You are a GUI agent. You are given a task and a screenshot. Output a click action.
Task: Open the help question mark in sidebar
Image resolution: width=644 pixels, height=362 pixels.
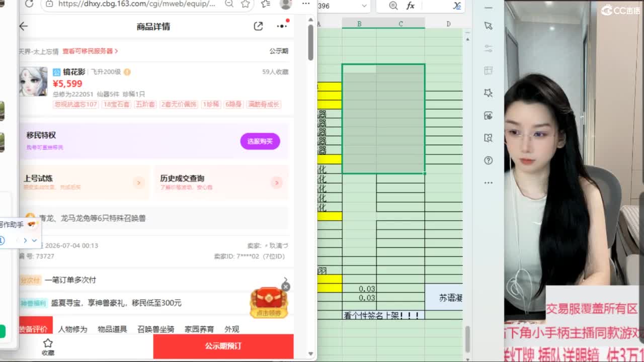[488, 160]
